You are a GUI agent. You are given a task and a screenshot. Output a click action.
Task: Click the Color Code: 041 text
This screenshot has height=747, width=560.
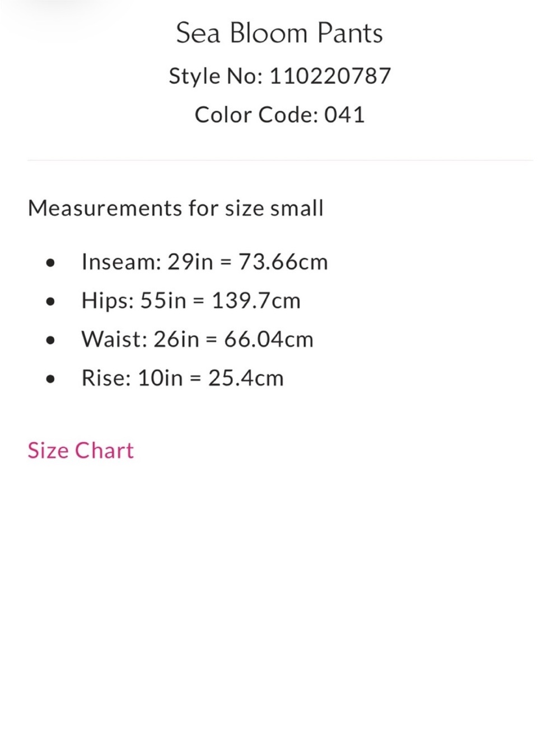tap(279, 115)
